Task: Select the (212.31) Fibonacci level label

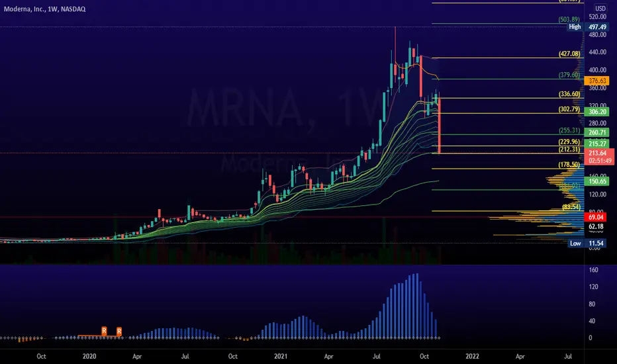Action: [x=569, y=150]
